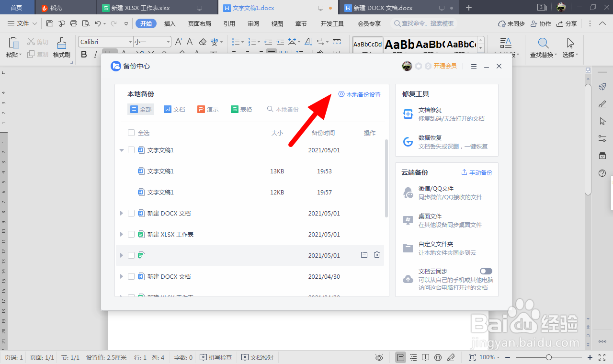The image size is (613, 364).
Task: Click 拼写检查 in status bar
Action: pos(216,357)
